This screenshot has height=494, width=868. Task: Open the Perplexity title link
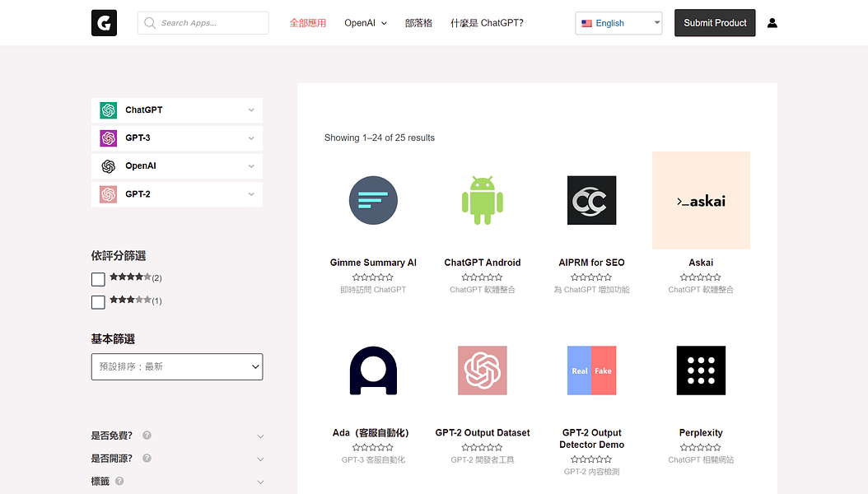tap(701, 432)
